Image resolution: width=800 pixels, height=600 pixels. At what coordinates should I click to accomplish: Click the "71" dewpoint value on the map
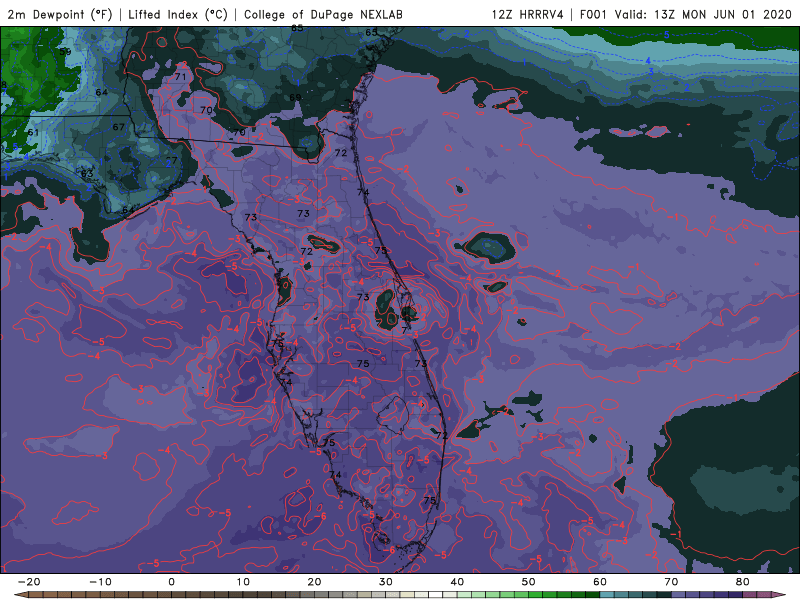(181, 77)
